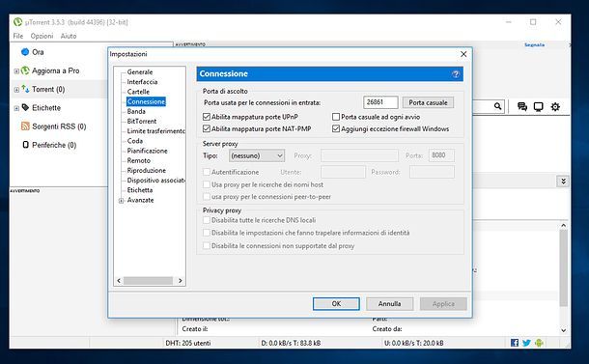Viewport: 589px width, 364px height.
Task: Close the Impostazioni dialog
Action: pyautogui.click(x=463, y=54)
